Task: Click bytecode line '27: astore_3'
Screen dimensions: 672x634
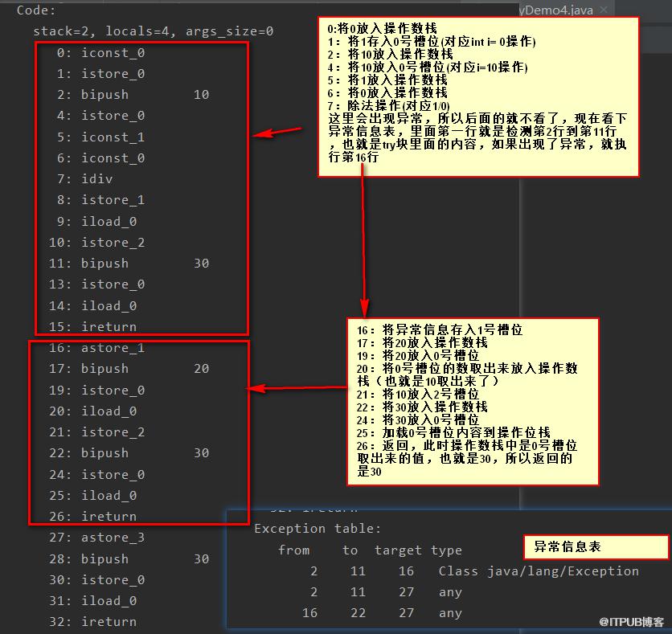Action: [96, 538]
